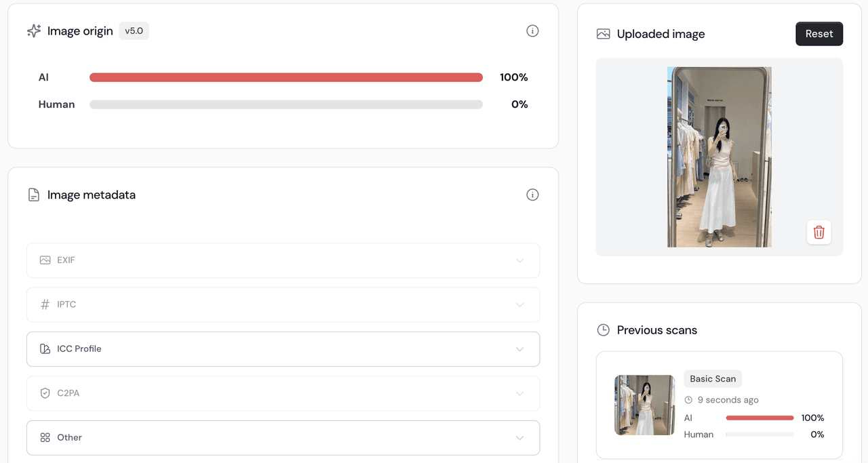Expand the IPTC metadata row
The height and width of the screenshot is (463, 868).
[x=283, y=304]
